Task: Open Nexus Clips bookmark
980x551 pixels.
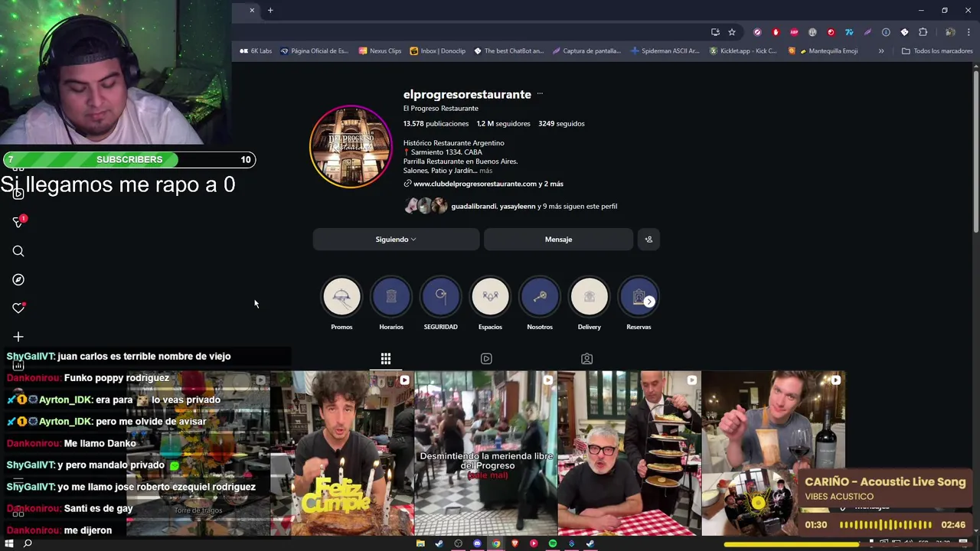Action: coord(380,51)
